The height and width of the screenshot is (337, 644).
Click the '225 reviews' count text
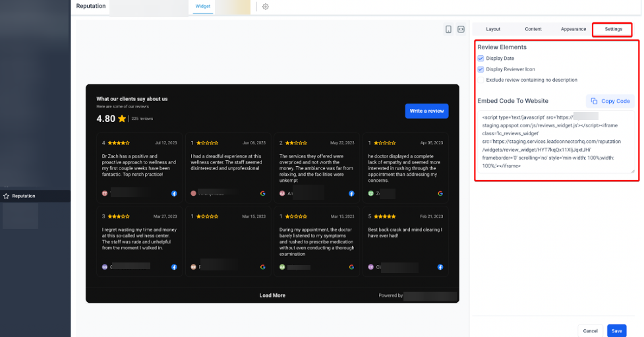[x=142, y=119]
